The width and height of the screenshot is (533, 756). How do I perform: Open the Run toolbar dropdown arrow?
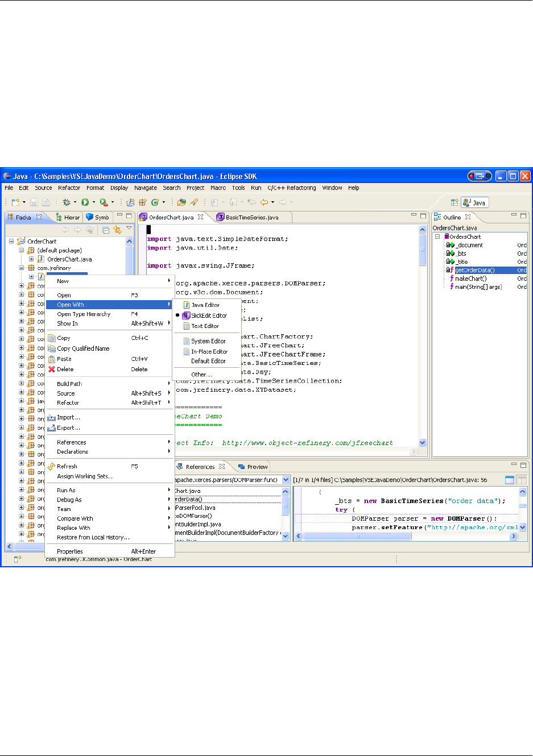click(94, 202)
